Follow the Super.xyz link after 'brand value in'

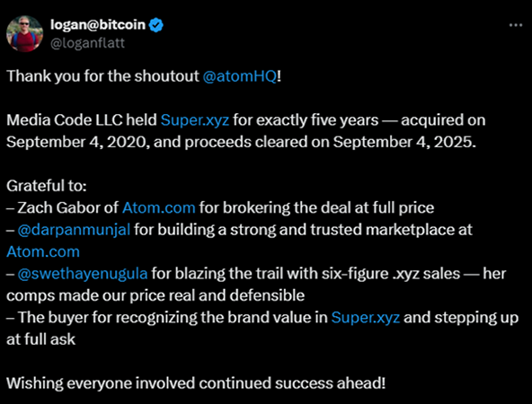pyautogui.click(x=366, y=318)
